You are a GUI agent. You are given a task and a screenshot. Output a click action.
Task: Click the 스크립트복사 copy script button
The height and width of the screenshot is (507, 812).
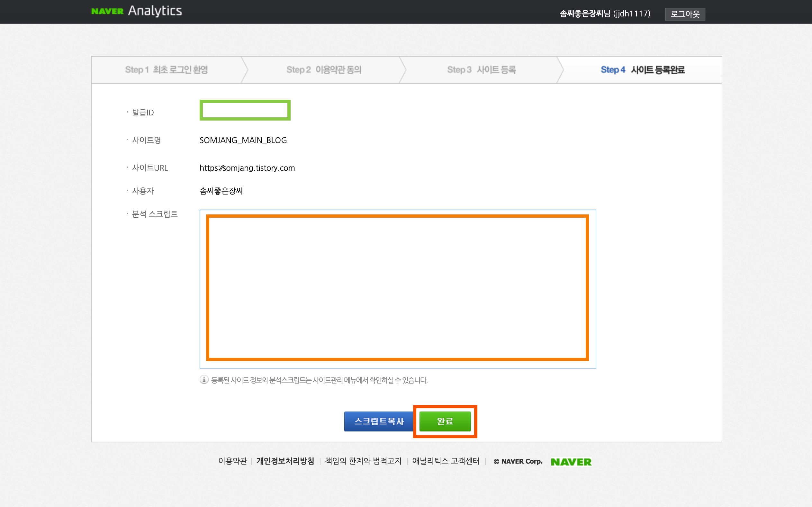pos(379,421)
